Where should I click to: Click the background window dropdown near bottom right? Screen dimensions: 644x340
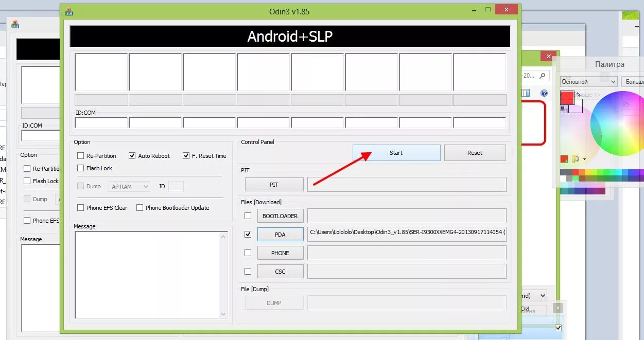[x=534, y=296]
